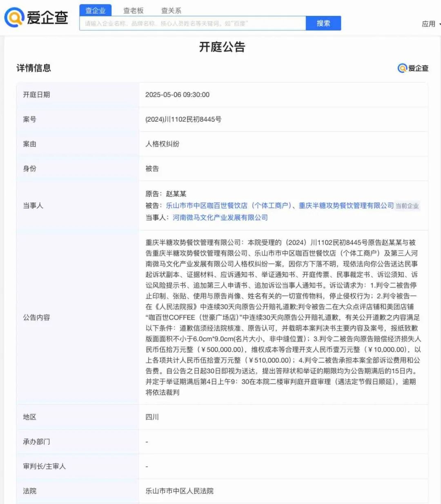Click the 开庭公告 page title
The height and width of the screenshot is (504, 441).
[x=220, y=48]
